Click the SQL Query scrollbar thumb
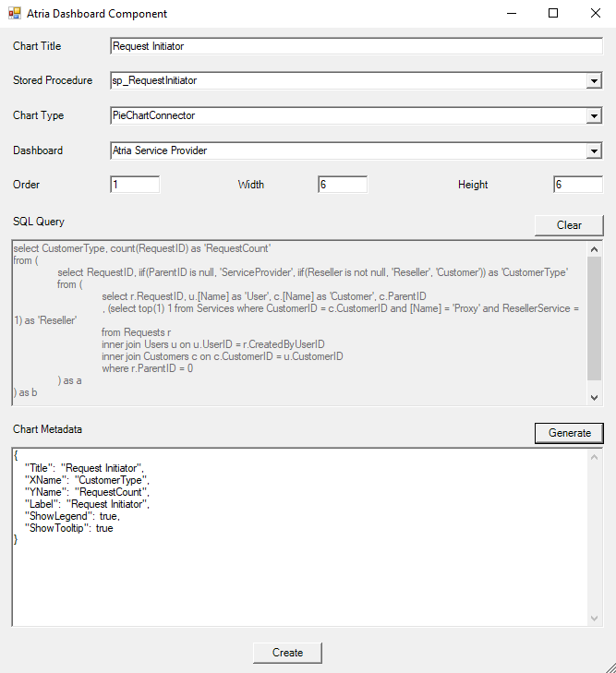Screen dimensions: 616x673 [594, 318]
